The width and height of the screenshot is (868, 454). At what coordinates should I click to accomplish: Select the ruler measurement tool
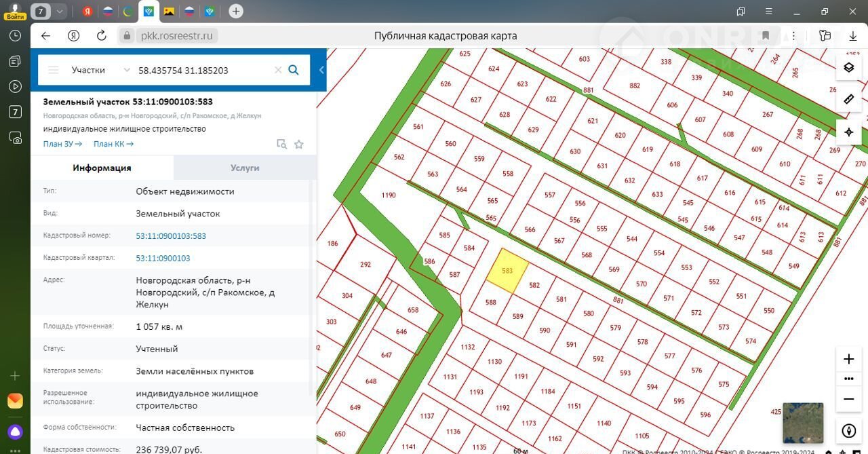(x=848, y=100)
